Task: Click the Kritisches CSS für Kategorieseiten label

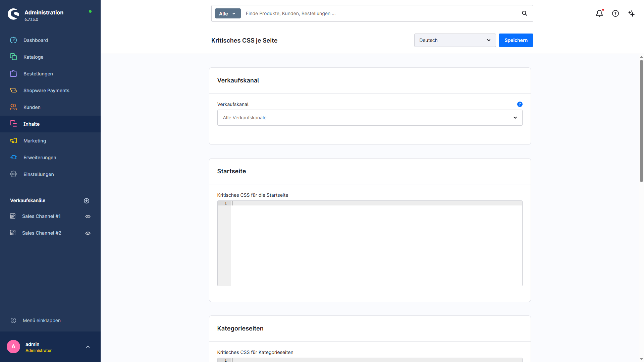Action: 255,352
